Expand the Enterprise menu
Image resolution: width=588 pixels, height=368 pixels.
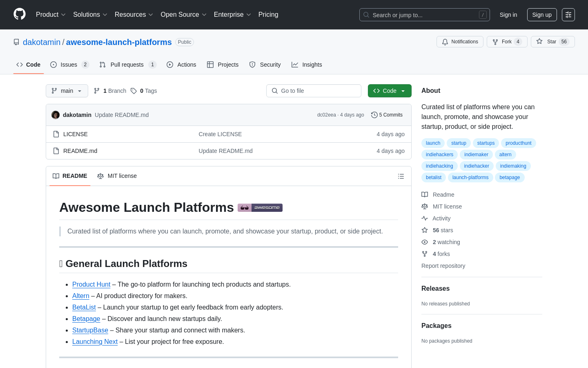click(232, 15)
